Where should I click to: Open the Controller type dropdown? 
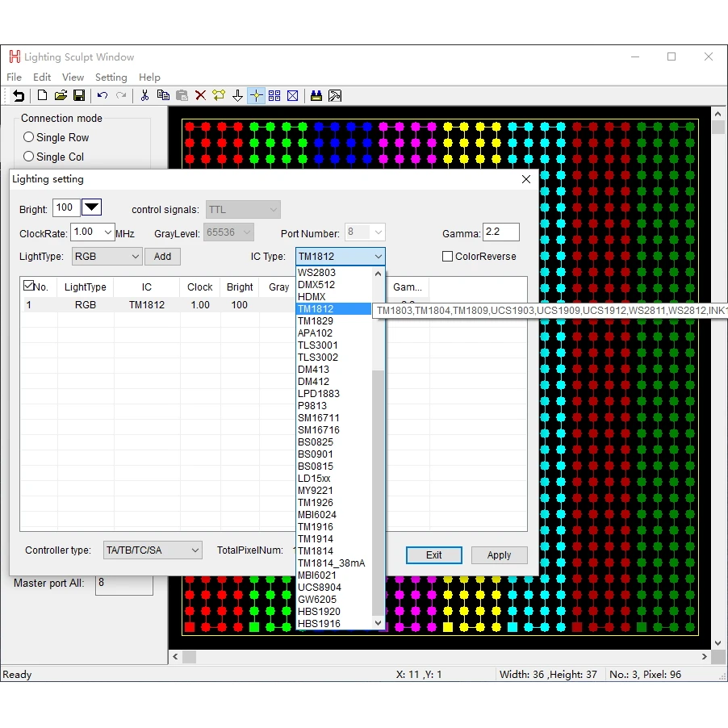tap(153, 550)
